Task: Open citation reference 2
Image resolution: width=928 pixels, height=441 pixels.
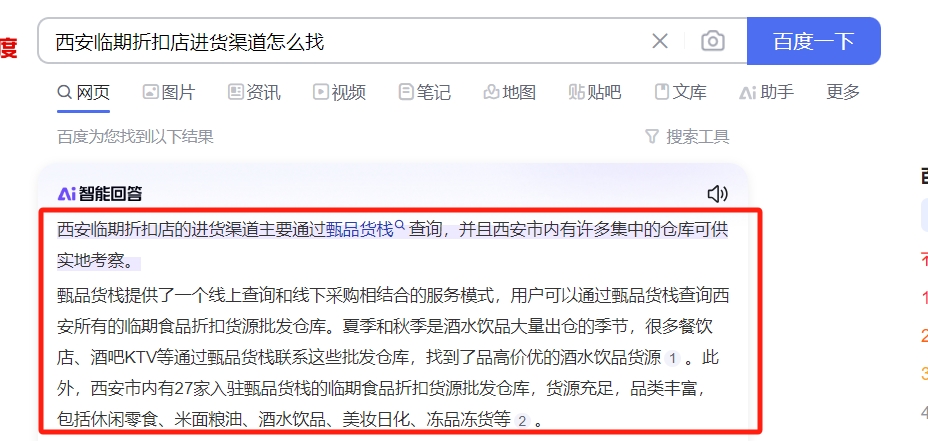Action: click(x=521, y=421)
